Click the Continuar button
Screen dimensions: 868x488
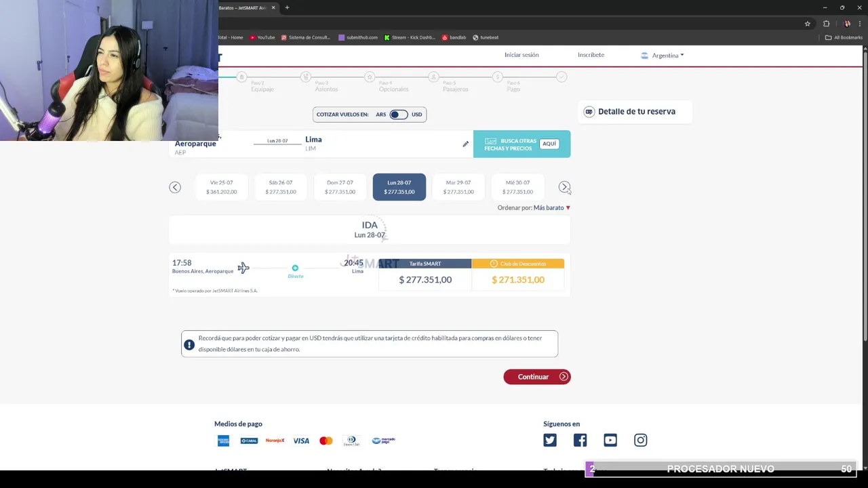point(537,377)
